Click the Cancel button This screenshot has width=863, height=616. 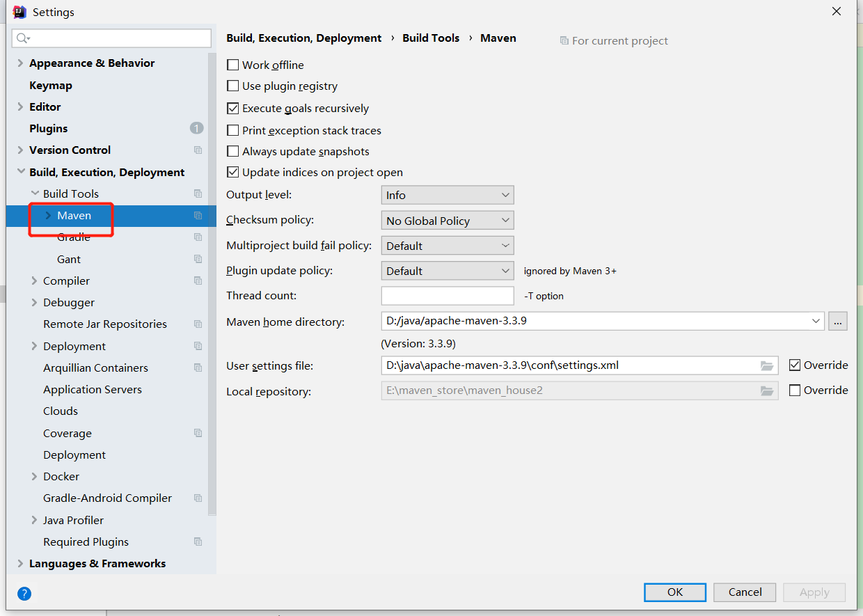click(x=745, y=592)
